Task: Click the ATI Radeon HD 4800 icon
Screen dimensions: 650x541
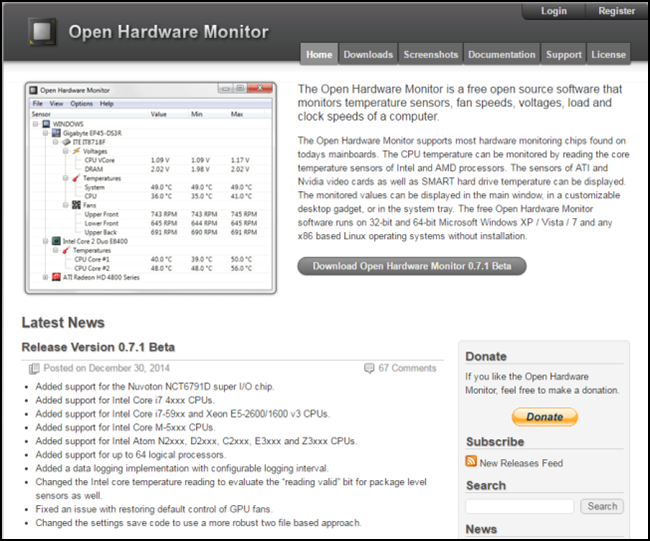Action: [x=56, y=277]
